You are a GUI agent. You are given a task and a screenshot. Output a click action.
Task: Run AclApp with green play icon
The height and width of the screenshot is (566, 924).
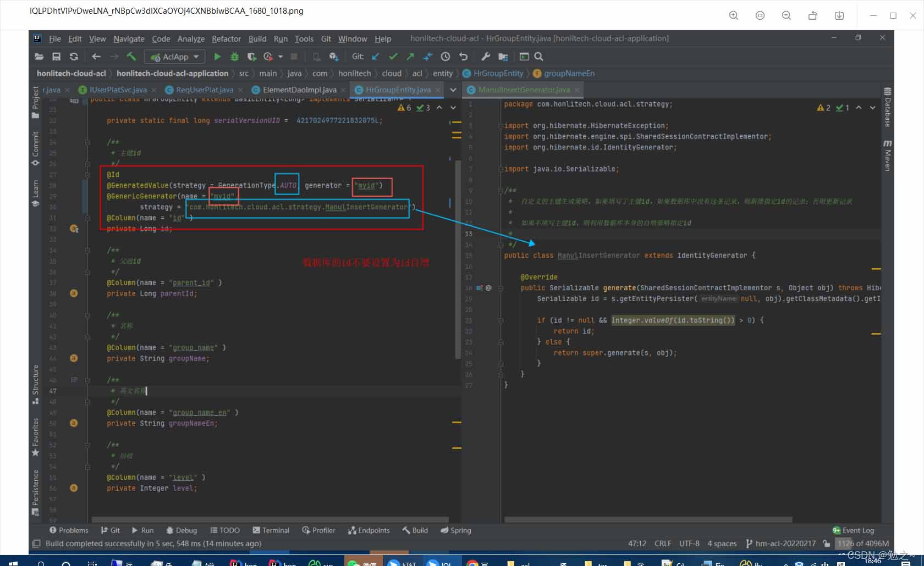(x=217, y=57)
